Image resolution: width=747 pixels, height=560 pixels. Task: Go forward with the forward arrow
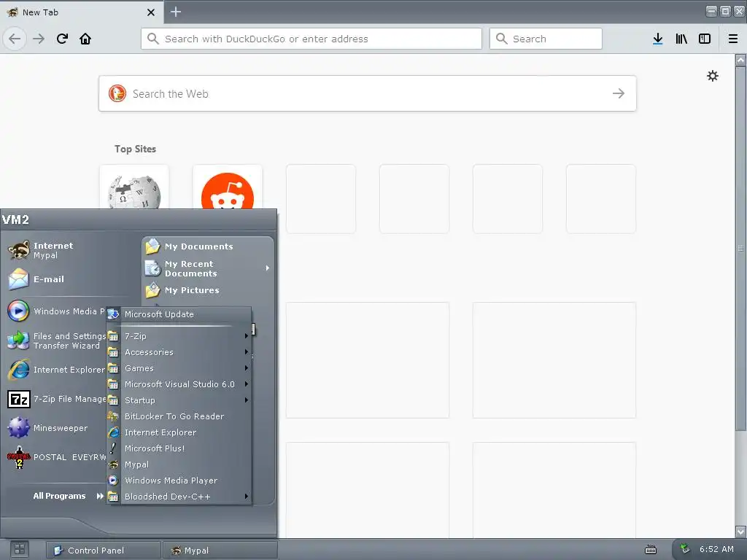tap(39, 39)
